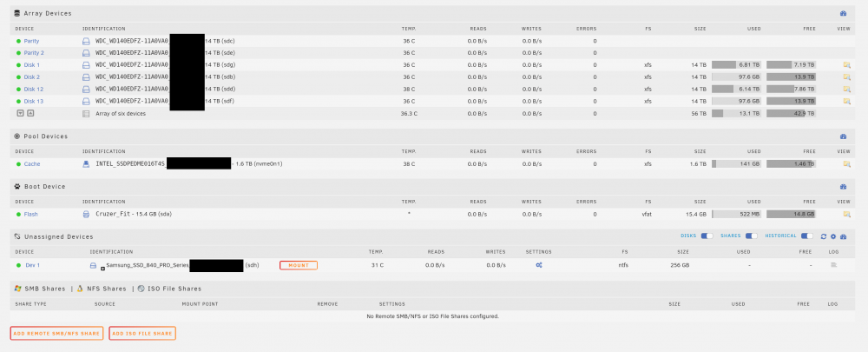Click Disk 12's drive identification icon
Image resolution: width=868 pixels, height=352 pixels.
coord(86,90)
